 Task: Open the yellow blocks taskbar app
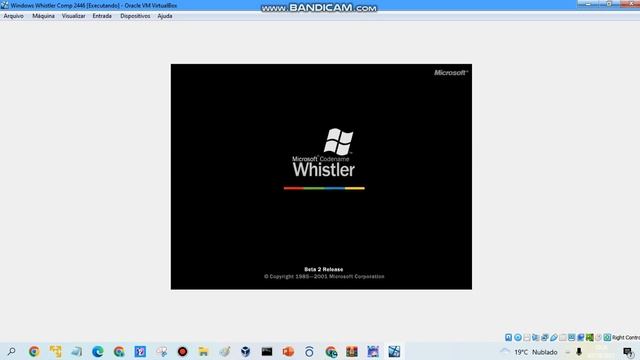56,351
